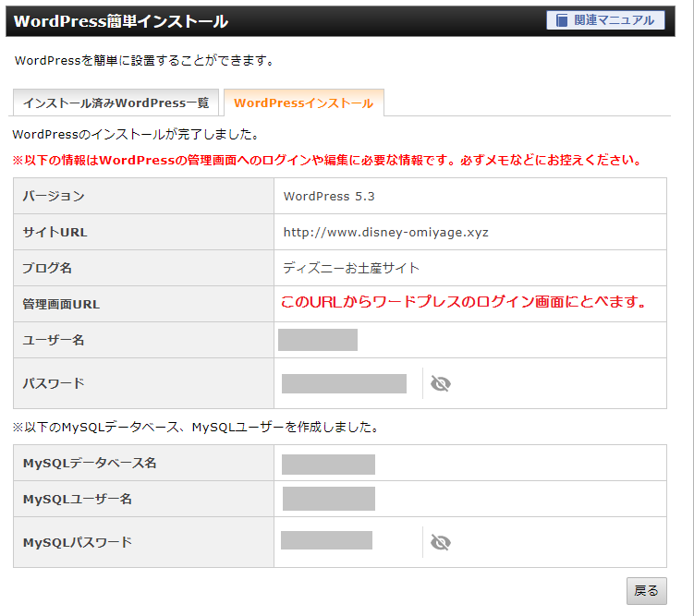Click the ユーザー名 row label
This screenshot has height=616, width=694.
53,340
